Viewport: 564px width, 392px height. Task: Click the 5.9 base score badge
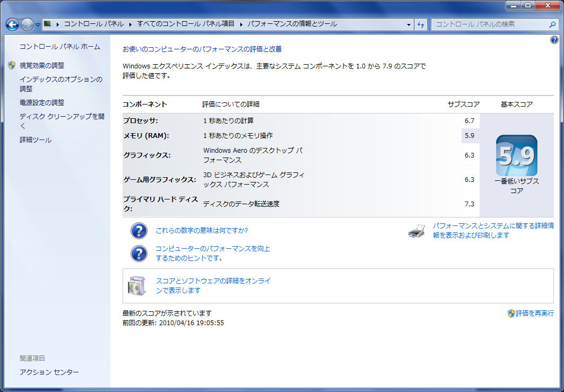tap(516, 155)
